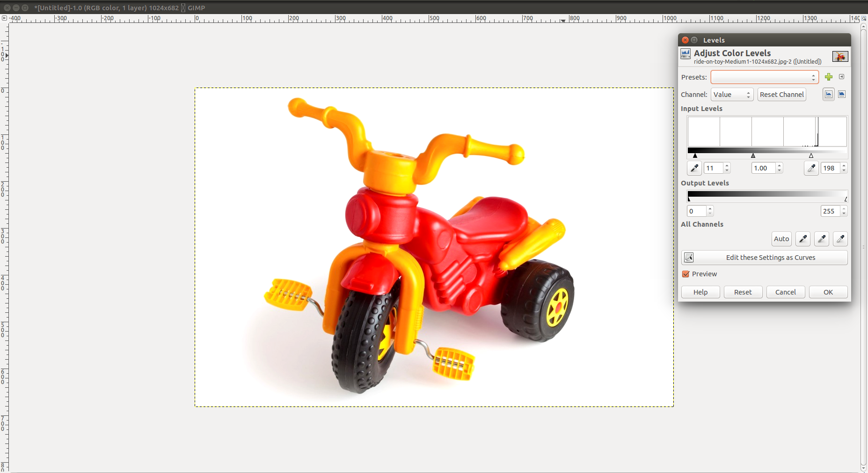
Task: Click the green plus to save preset
Action: pos(829,77)
